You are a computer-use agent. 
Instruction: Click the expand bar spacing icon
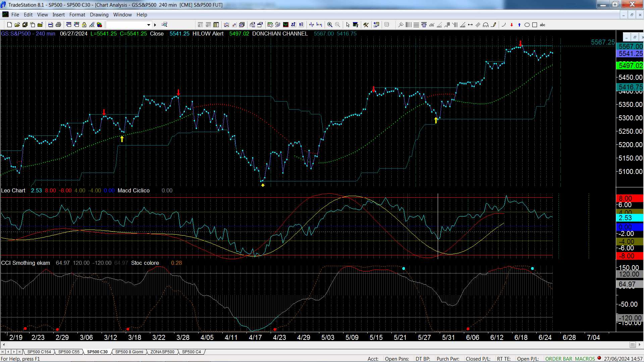pos(319,25)
